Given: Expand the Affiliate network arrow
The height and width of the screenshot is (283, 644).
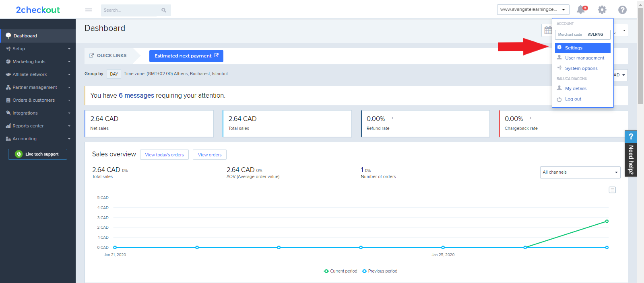Looking at the screenshot, I should 69,74.
